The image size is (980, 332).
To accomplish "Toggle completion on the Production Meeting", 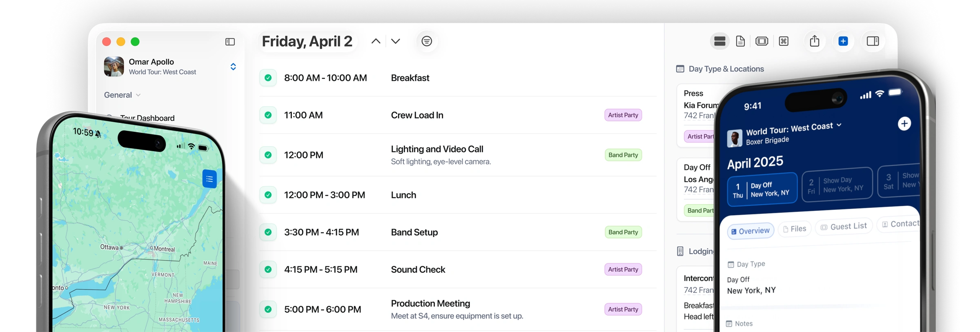I will point(268,309).
